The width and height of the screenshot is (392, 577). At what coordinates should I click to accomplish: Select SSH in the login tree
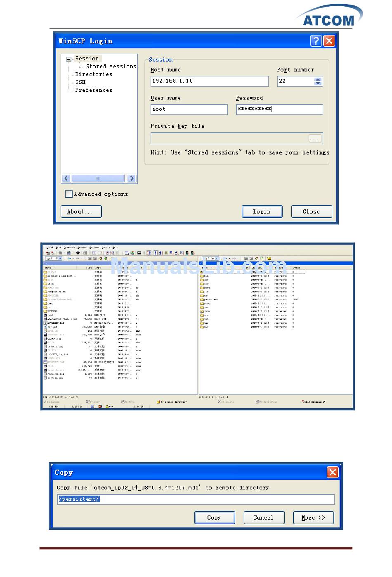[80, 82]
